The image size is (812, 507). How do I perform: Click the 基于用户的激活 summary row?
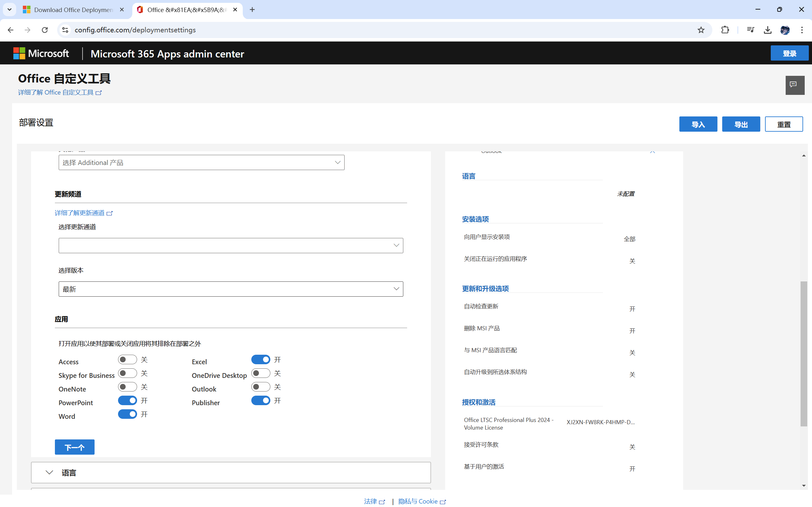(549, 467)
